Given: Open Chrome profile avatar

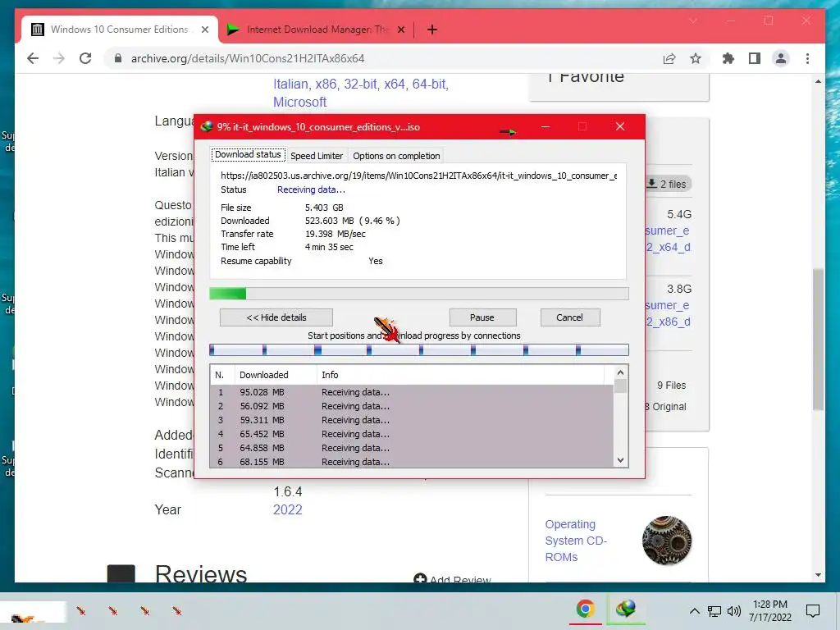Looking at the screenshot, I should 781,58.
